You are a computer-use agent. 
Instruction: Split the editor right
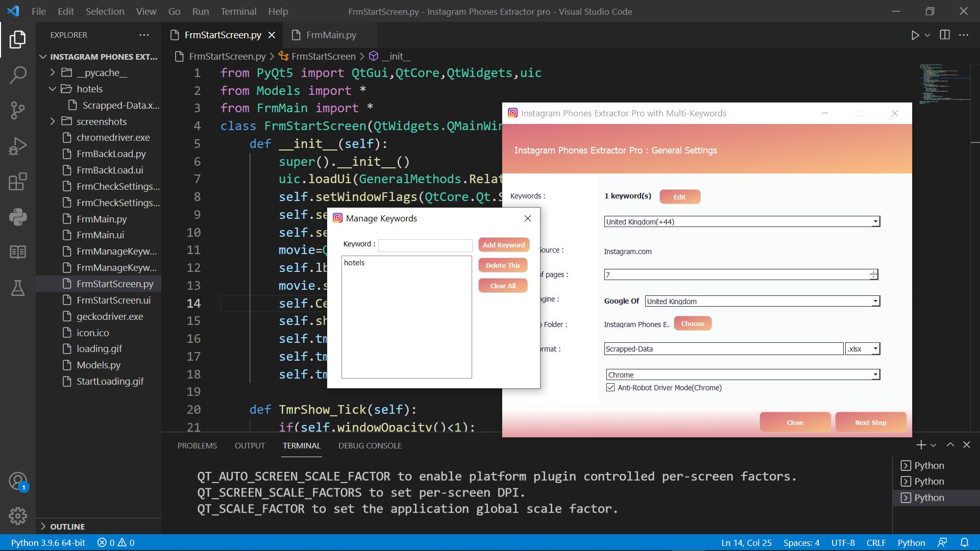coord(945,35)
